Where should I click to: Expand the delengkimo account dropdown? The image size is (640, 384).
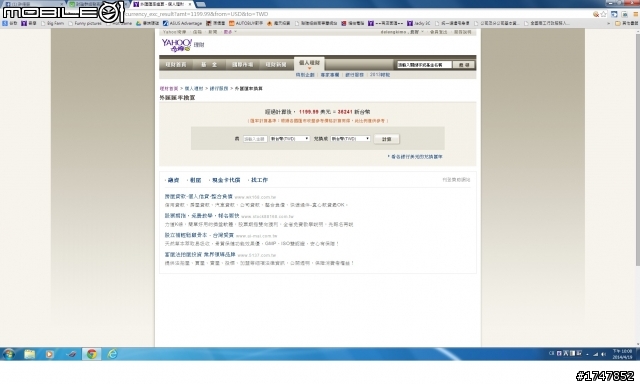coord(402,32)
